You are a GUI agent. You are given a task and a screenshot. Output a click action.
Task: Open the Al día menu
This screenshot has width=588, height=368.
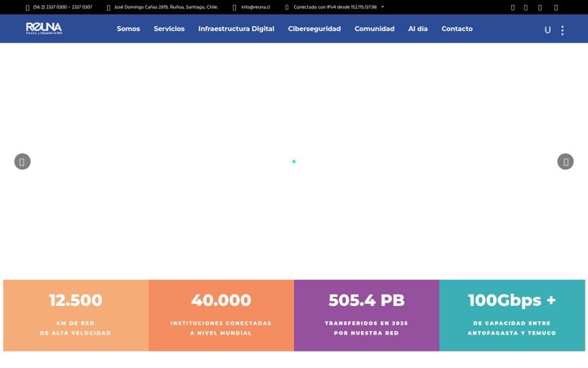(x=418, y=29)
